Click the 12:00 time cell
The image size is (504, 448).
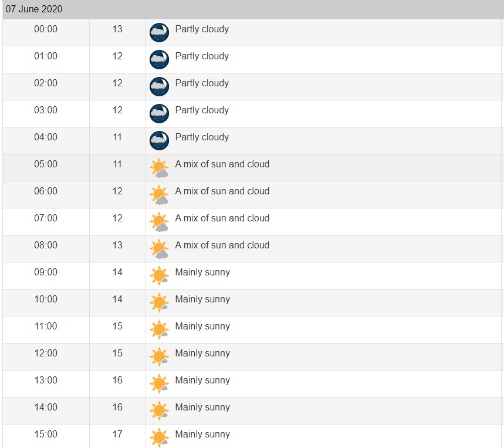pos(46,353)
